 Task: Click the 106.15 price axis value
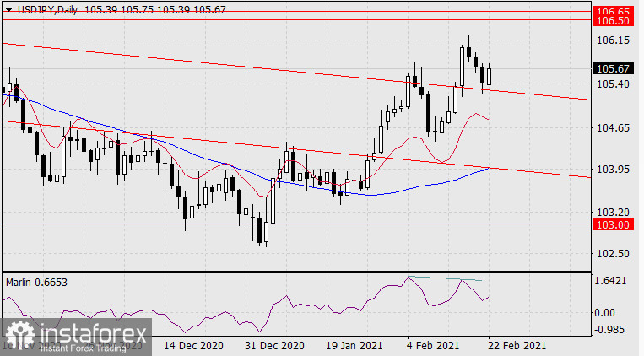(613, 40)
